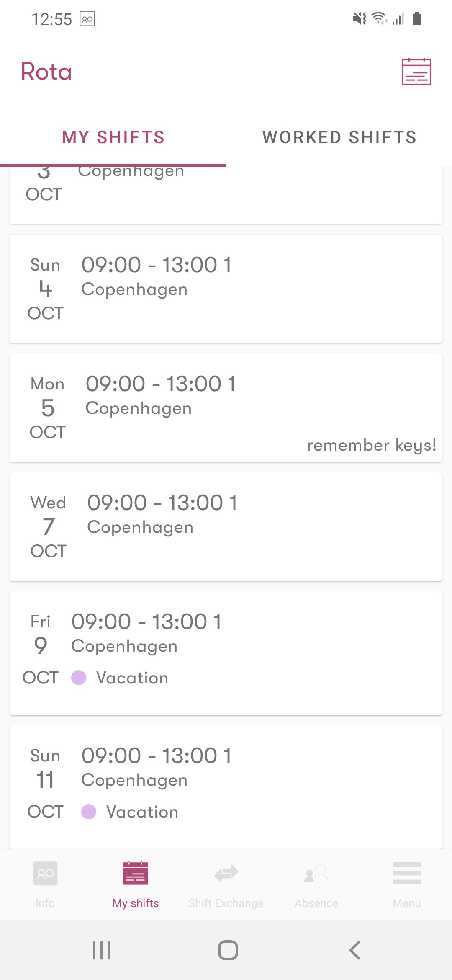
Task: Switch to the WORKED SHIFTS tab
Action: click(339, 137)
